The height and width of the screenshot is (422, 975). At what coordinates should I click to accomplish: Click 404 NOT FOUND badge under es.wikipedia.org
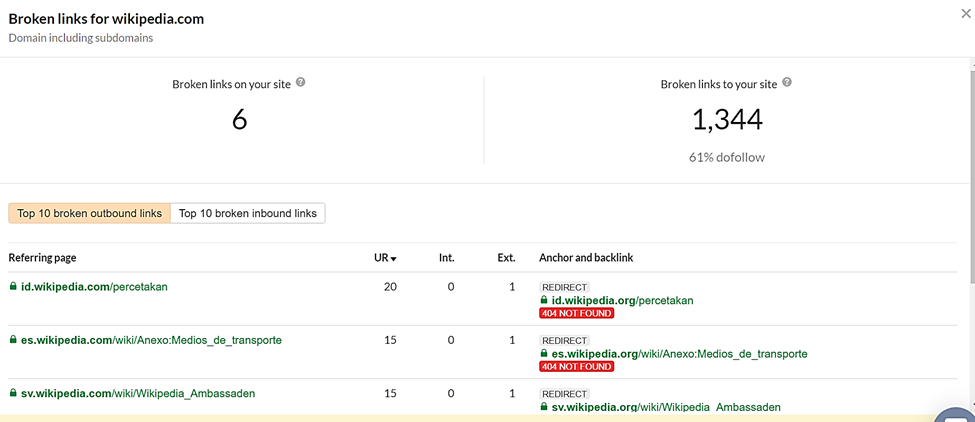(576, 367)
